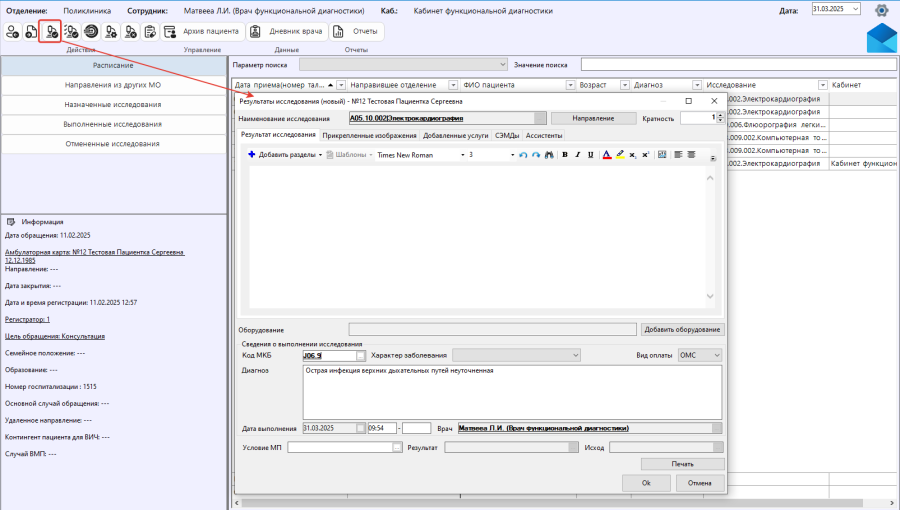This screenshot has height=510, width=900.
Task: Open filter for Направившее отделение column
Action: 453,85
